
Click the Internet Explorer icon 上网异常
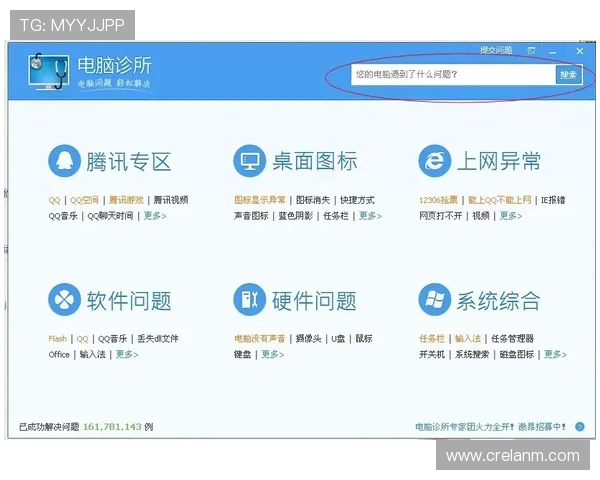coord(435,161)
